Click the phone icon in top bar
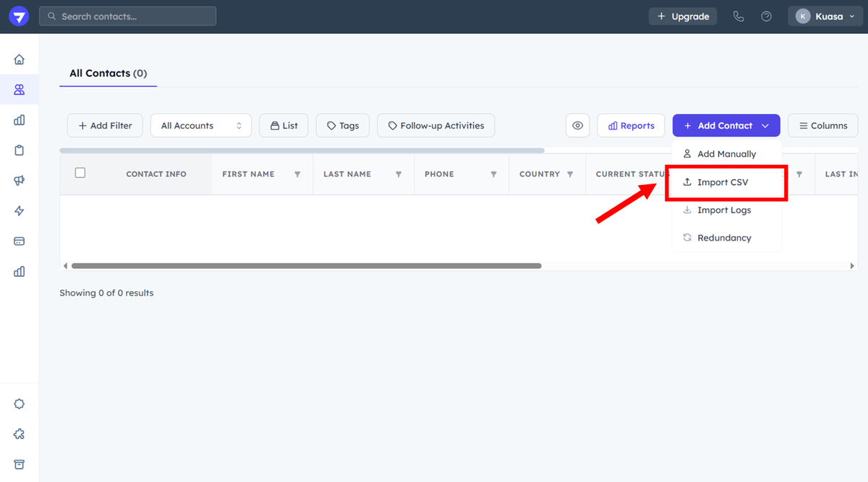This screenshot has height=482, width=868. [738, 17]
